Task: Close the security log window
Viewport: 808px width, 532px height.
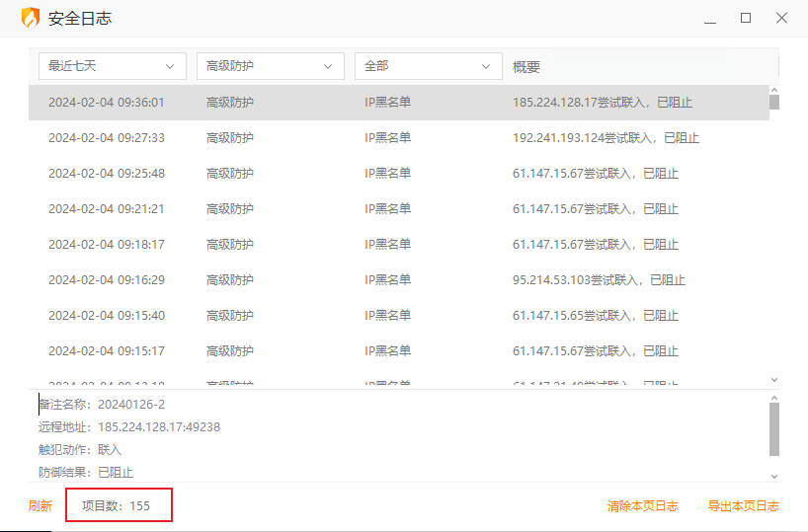Action: point(781,19)
